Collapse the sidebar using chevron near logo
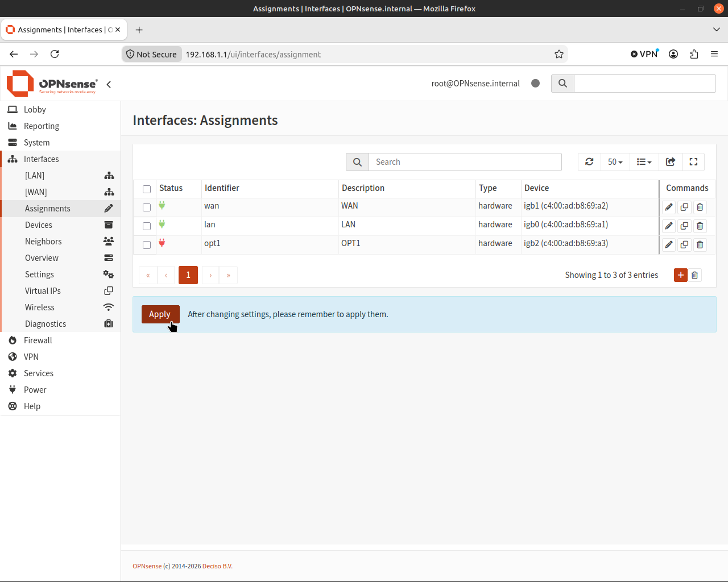The height and width of the screenshot is (582, 728). [x=109, y=84]
